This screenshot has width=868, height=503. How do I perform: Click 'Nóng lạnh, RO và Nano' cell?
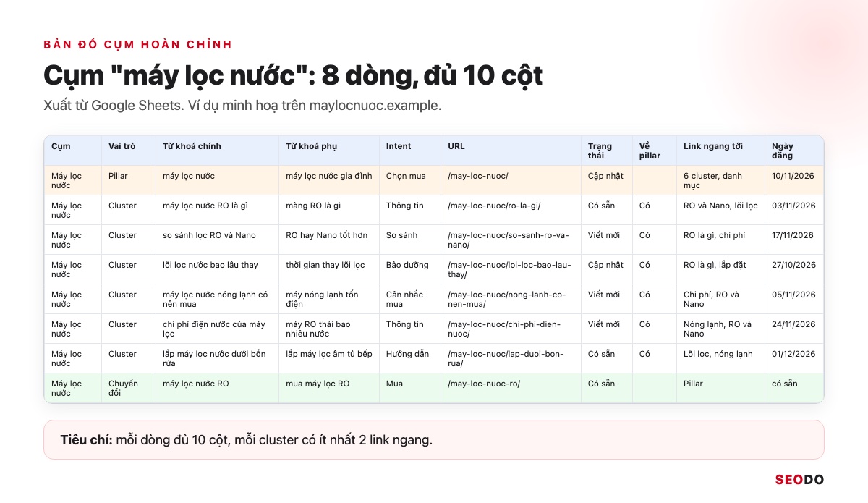pos(720,329)
